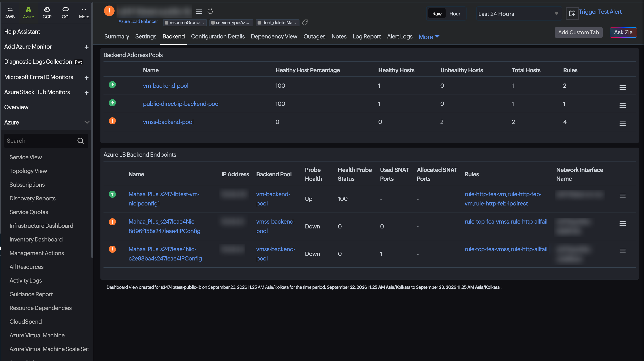Open the Configuration Details tab

218,36
